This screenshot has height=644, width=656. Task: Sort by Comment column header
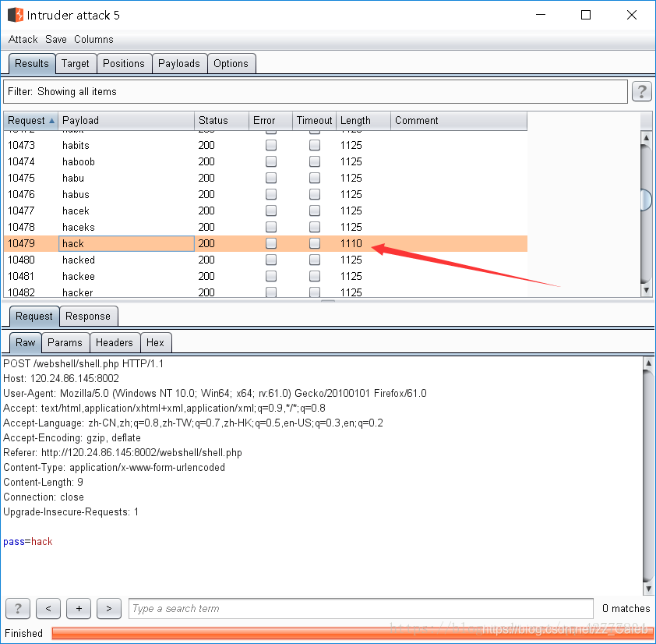tap(459, 121)
